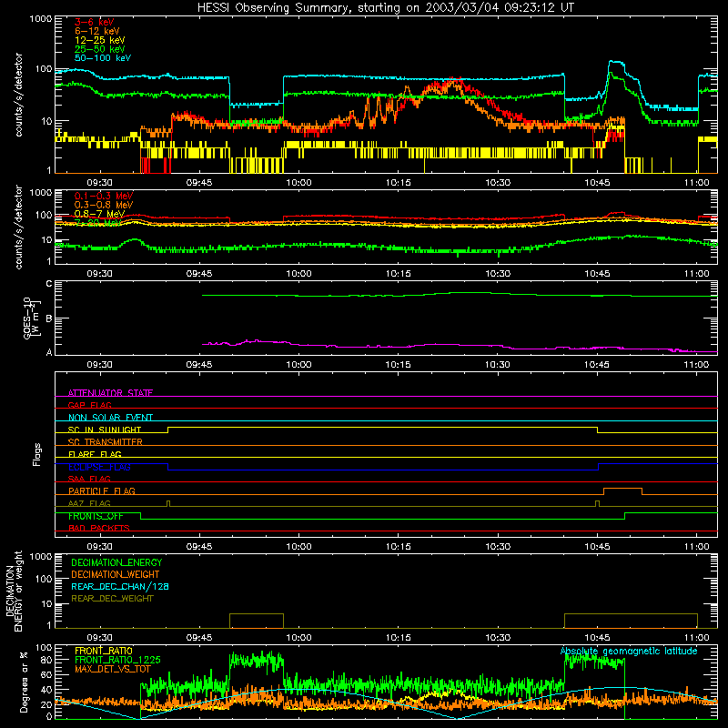Click counts/s/detector axis title of MeV panel
The image size is (728, 728).
click(x=18, y=227)
